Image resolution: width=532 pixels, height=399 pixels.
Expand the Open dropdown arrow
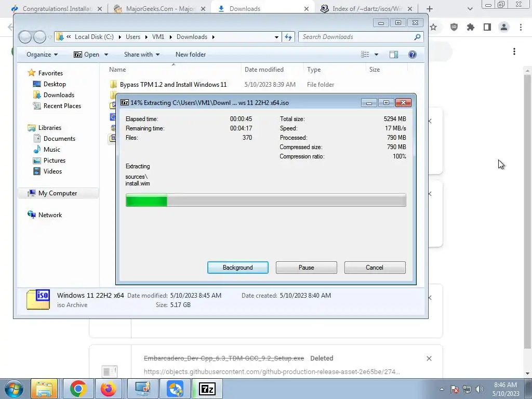coord(106,55)
